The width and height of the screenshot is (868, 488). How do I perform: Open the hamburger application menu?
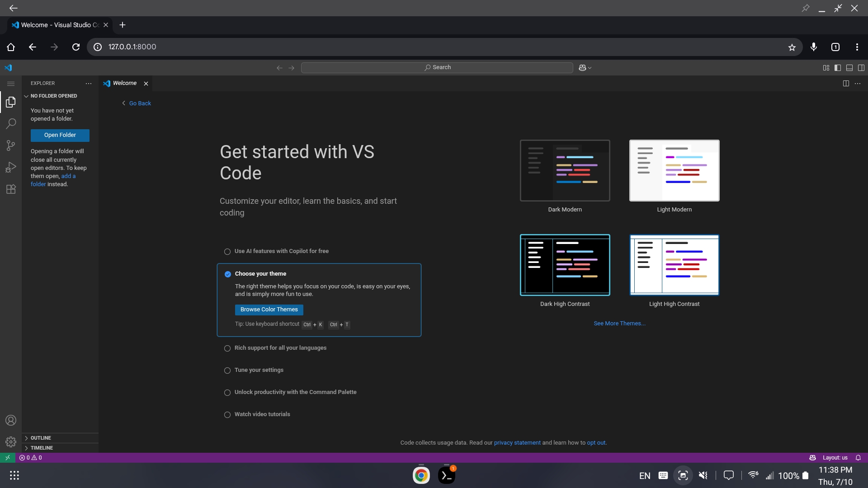(11, 84)
